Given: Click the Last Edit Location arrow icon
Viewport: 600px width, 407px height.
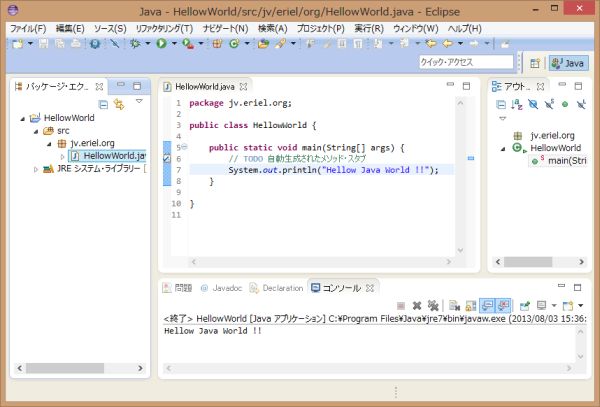Looking at the screenshot, I should [x=431, y=44].
